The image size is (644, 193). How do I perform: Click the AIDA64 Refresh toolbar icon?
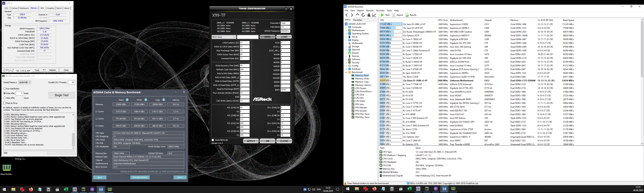pyautogui.click(x=363, y=15)
